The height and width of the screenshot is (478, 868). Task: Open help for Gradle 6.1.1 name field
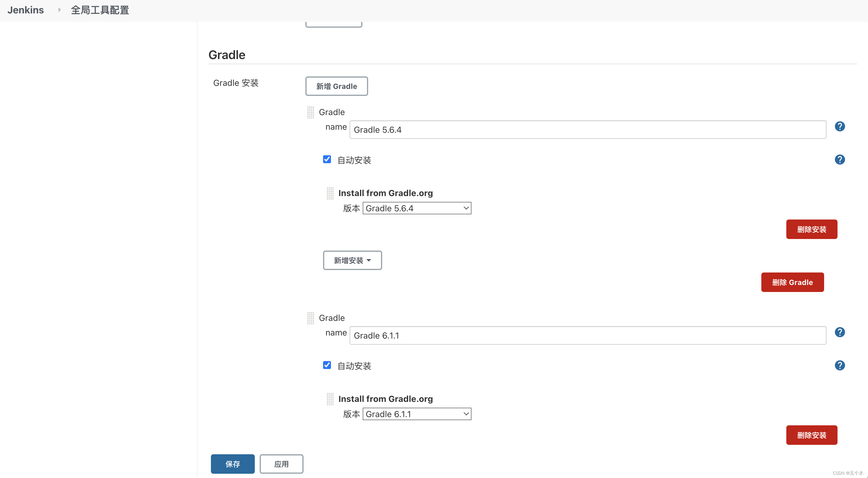(840, 332)
